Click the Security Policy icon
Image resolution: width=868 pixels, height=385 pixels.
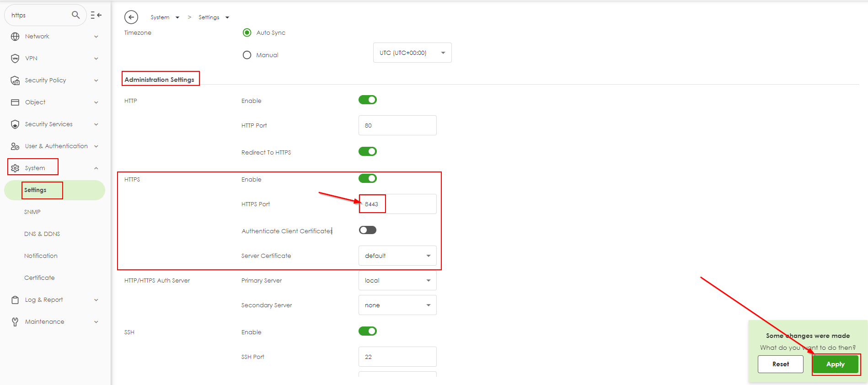(x=15, y=80)
